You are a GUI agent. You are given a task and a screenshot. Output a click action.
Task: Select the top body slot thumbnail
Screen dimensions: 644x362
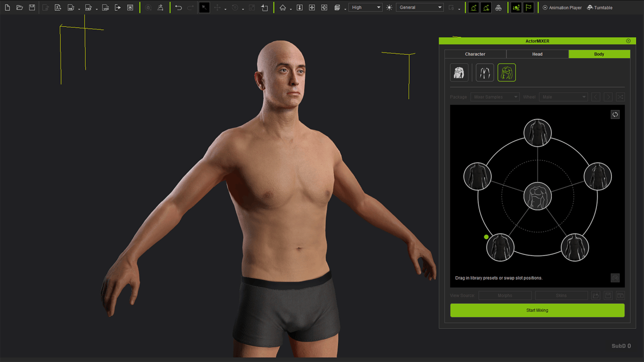click(537, 133)
